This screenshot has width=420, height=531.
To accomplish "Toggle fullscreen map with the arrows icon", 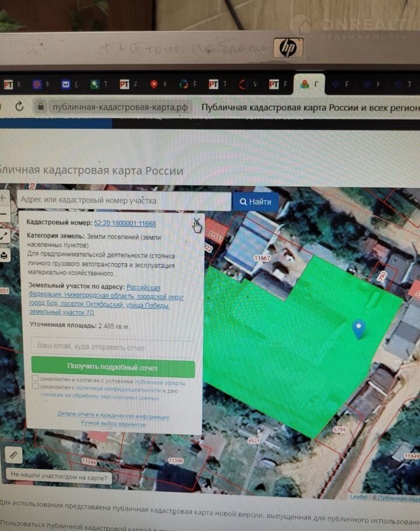I will (x=3, y=236).
